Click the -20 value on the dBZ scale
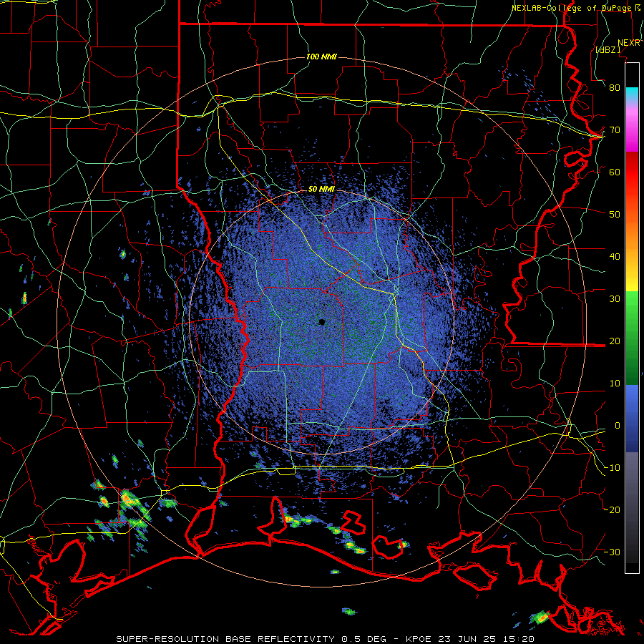This screenshot has width=644, height=644. click(x=612, y=510)
